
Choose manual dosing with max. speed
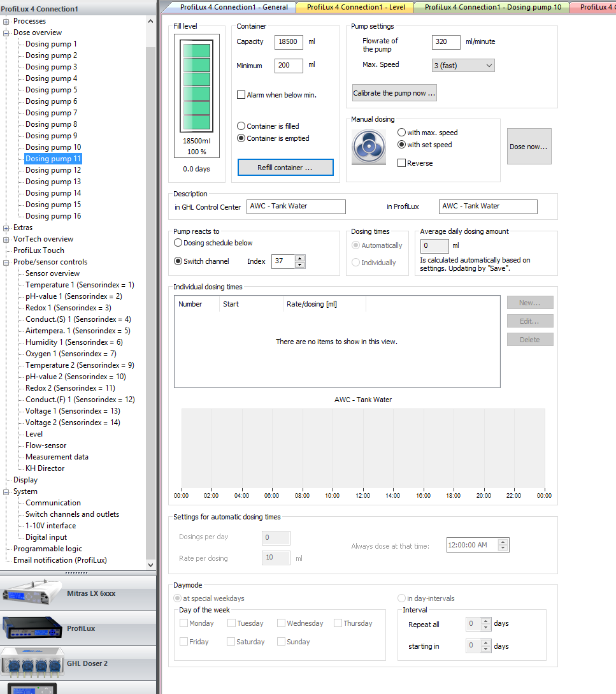(402, 133)
